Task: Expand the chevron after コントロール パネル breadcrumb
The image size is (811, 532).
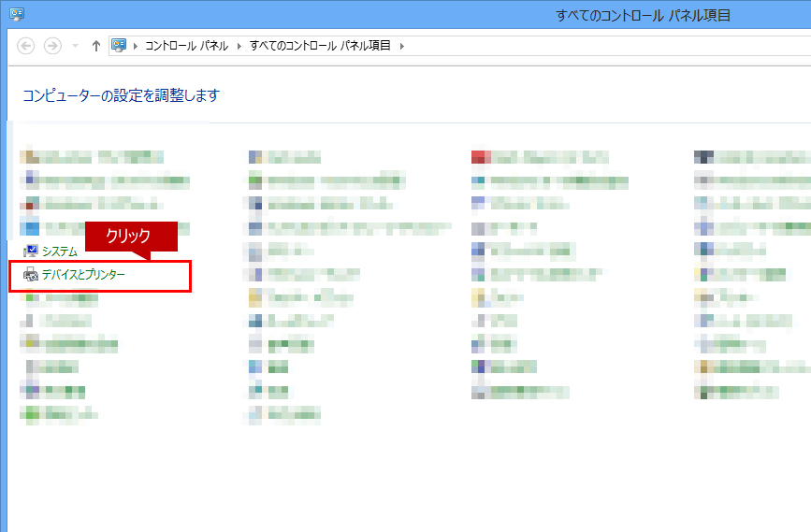Action: tap(239, 46)
